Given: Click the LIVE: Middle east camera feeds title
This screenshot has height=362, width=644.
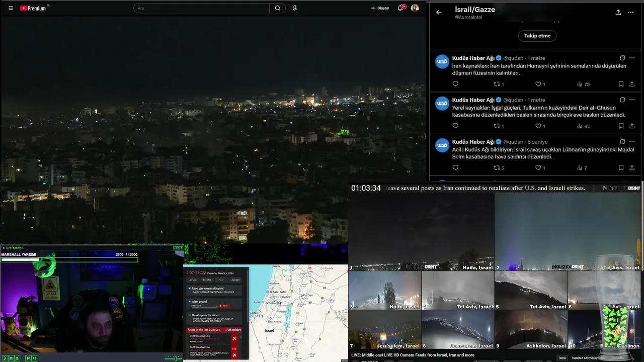Looking at the screenshot, I should pyautogui.click(x=413, y=355).
